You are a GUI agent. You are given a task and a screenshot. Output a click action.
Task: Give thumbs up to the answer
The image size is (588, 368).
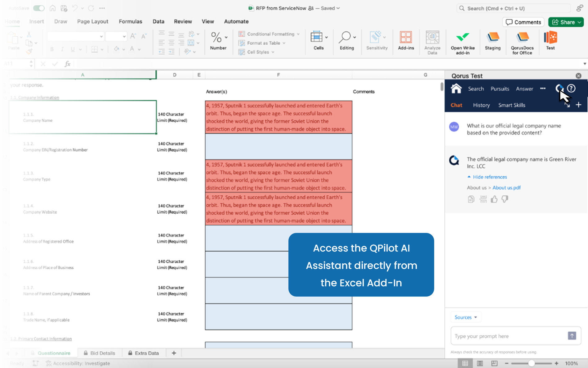tap(494, 199)
